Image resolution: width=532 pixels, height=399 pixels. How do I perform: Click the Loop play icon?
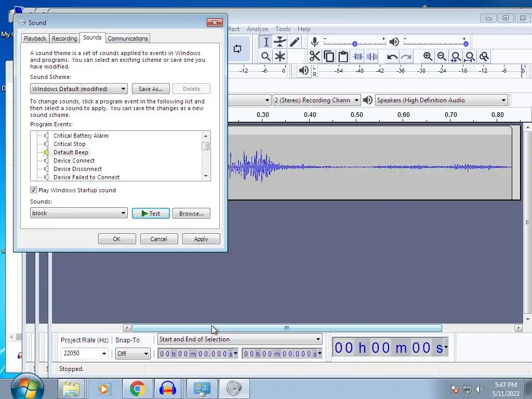click(x=237, y=49)
